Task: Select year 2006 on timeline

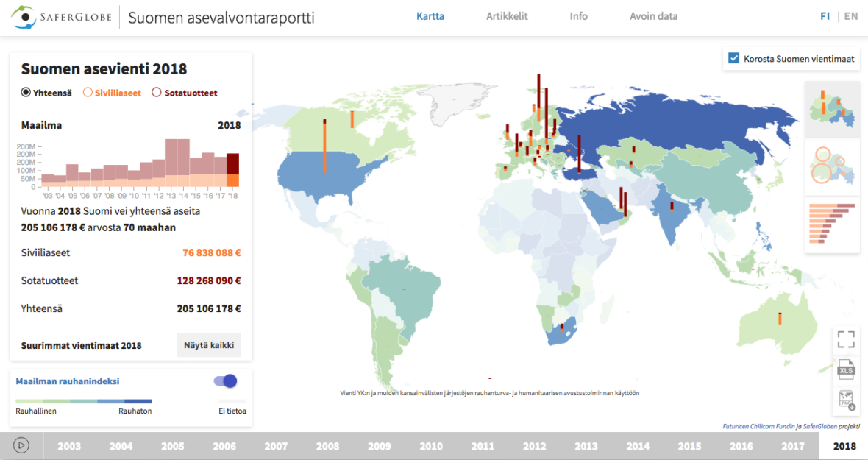Action: pos(224,446)
